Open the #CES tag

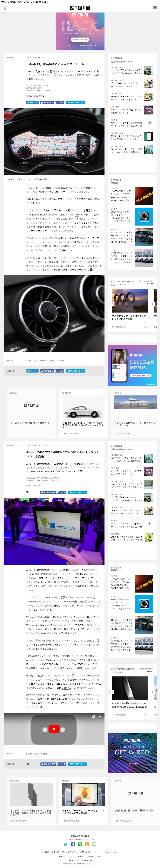[x=36, y=754]
